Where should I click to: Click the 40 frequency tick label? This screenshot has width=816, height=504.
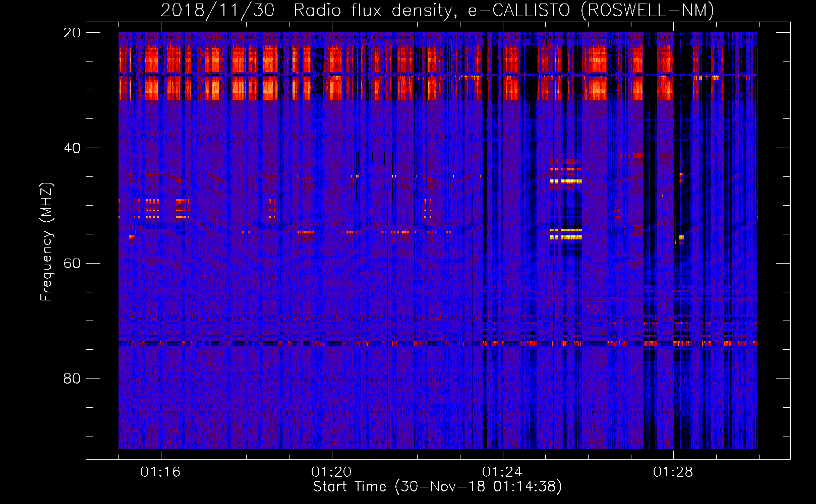(x=72, y=148)
